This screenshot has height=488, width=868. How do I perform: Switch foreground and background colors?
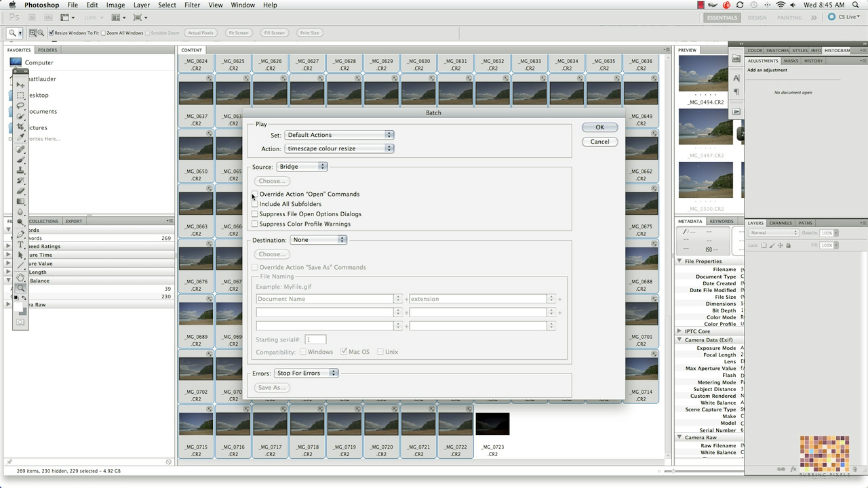point(25,298)
